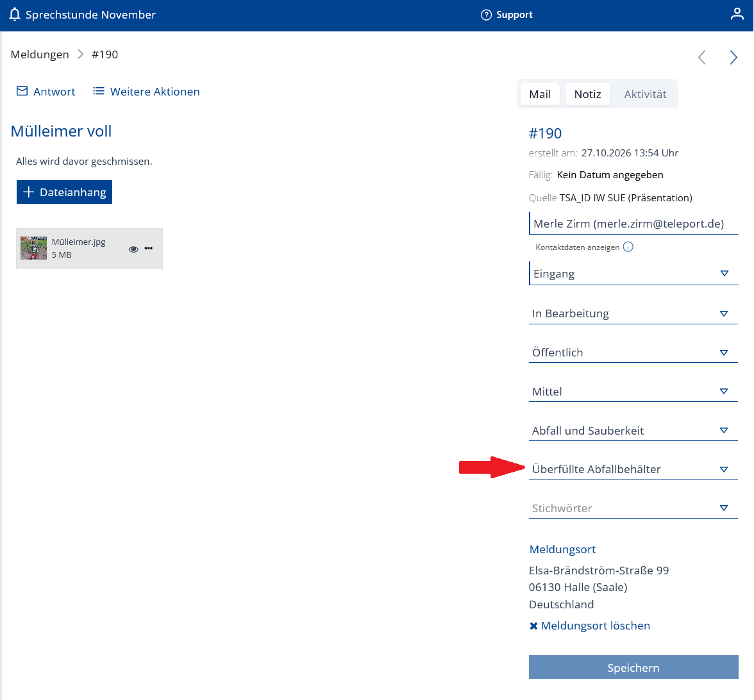Open the Überfüllte Abfallbehälter dropdown
The height and width of the screenshot is (700, 754).
[633, 469]
